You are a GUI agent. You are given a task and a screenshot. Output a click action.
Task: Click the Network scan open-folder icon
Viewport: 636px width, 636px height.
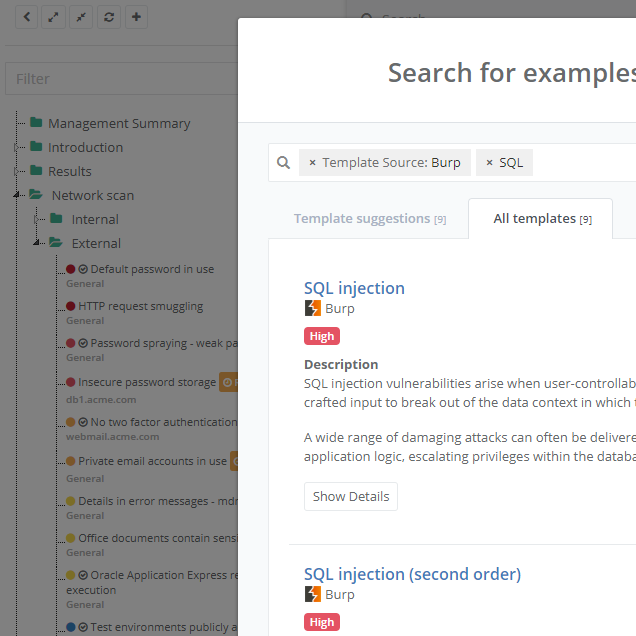36,194
